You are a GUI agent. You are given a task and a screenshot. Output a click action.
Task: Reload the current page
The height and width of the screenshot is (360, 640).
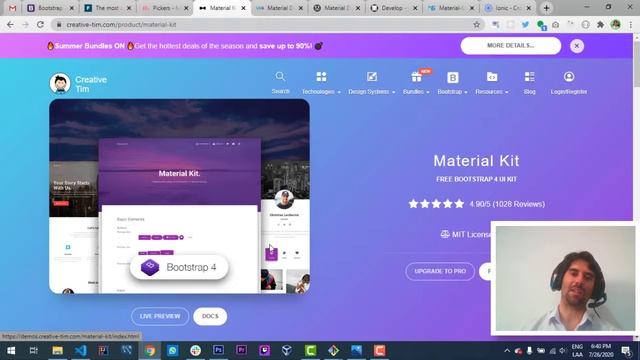40,24
